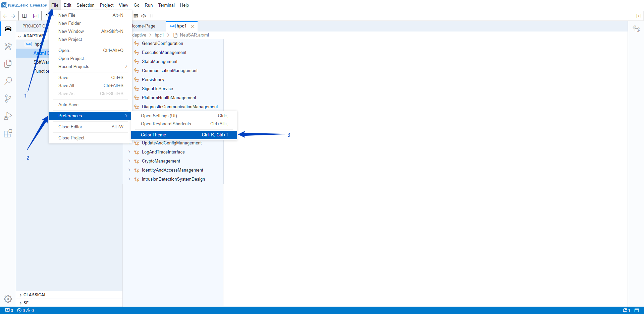Open the Run and Debug view

tap(8, 116)
